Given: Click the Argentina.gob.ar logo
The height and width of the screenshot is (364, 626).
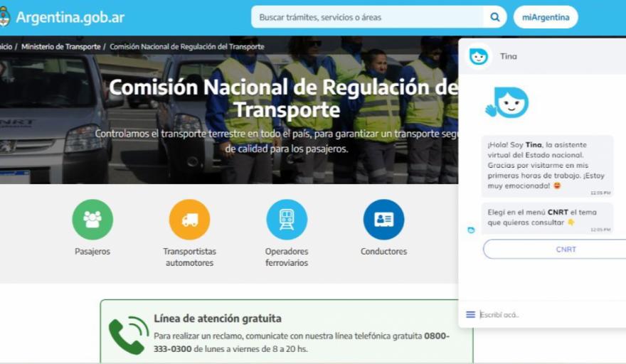Looking at the screenshot, I should tap(63, 17).
